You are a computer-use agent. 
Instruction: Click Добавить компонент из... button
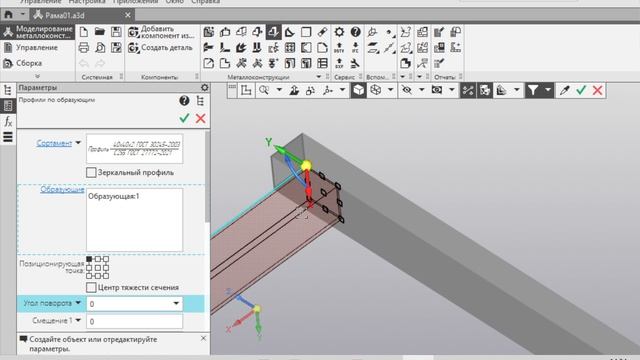tap(161, 32)
